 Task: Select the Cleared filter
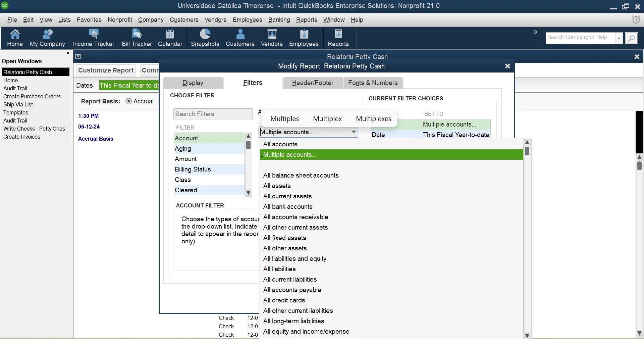[209, 190]
